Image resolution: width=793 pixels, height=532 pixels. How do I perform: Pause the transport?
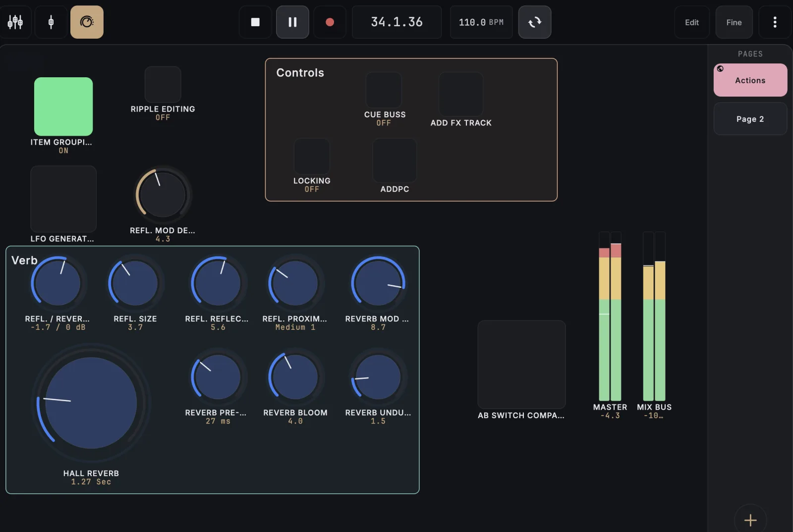click(292, 22)
